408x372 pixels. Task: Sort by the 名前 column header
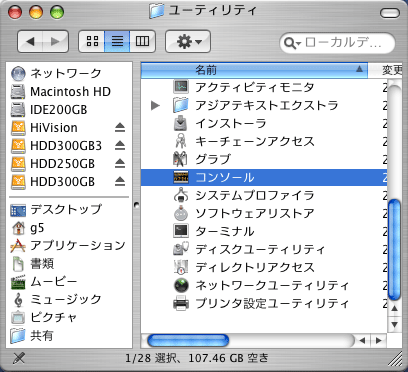point(254,70)
